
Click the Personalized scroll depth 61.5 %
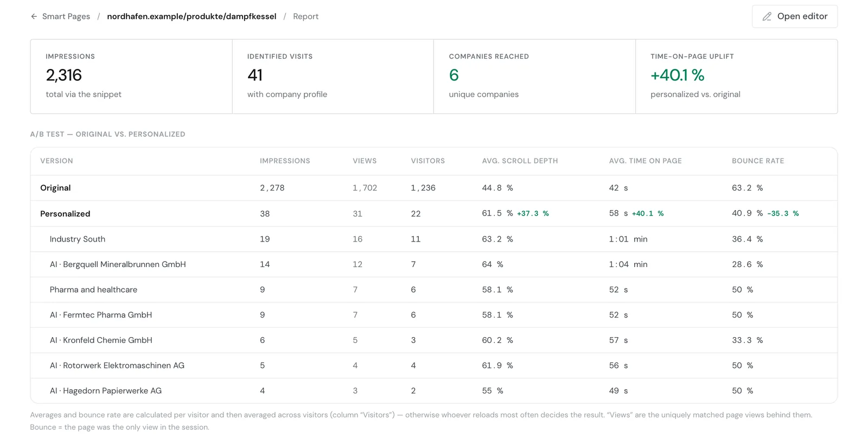pos(497,213)
